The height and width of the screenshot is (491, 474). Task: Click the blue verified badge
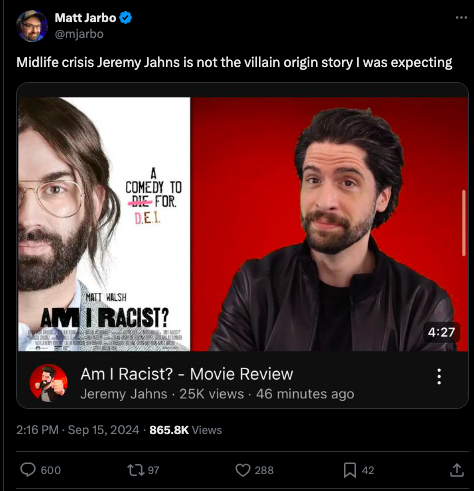(125, 17)
